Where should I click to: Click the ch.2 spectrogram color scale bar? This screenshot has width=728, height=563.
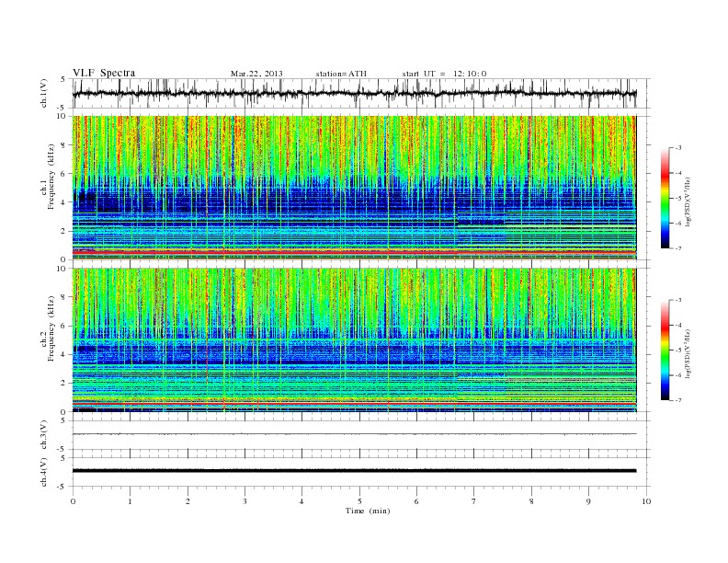665,350
